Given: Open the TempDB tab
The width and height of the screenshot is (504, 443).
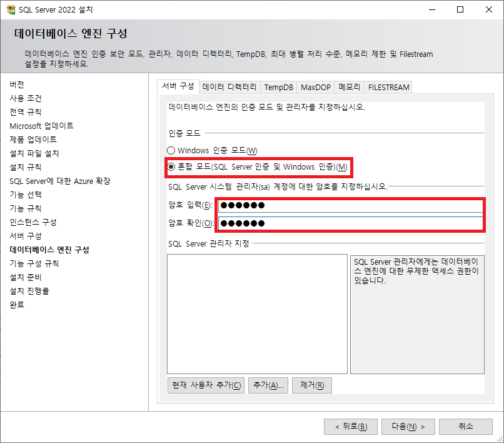Looking at the screenshot, I should coord(279,87).
